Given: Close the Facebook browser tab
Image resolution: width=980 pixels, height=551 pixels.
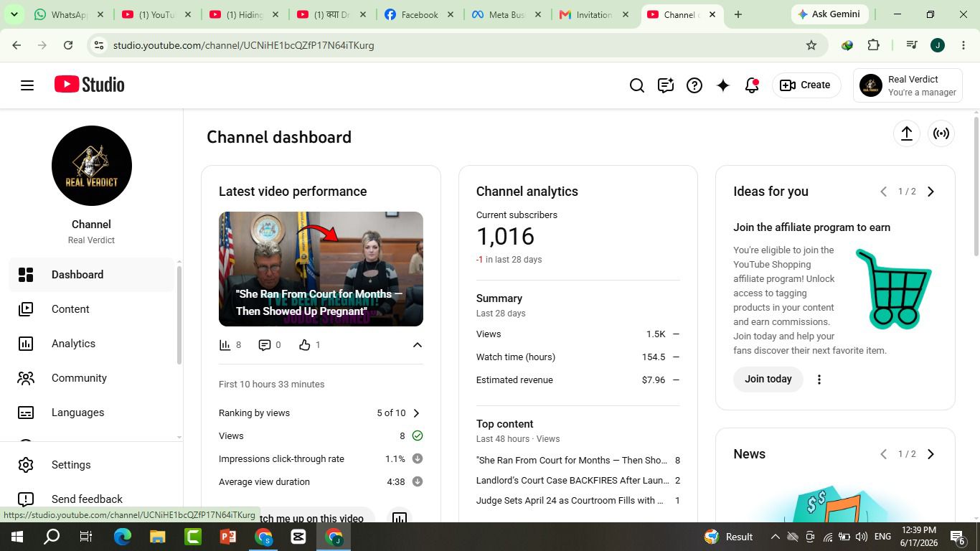Looking at the screenshot, I should pos(451,14).
